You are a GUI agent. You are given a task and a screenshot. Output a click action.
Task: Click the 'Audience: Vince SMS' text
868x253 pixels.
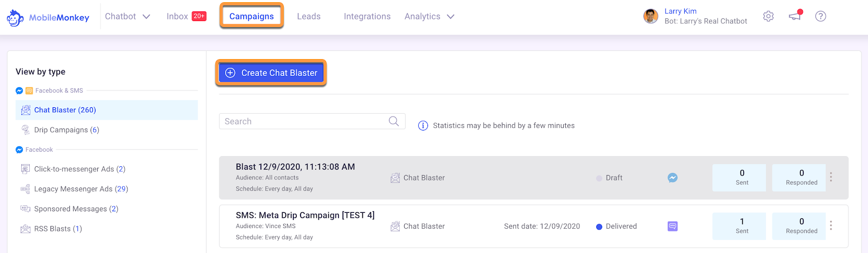click(x=266, y=226)
